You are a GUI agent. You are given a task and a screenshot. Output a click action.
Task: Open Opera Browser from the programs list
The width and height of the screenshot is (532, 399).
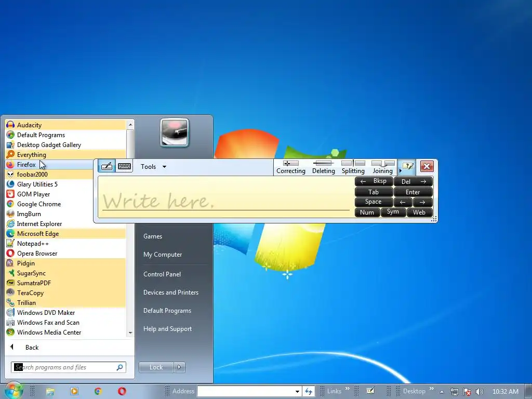pyautogui.click(x=65, y=254)
